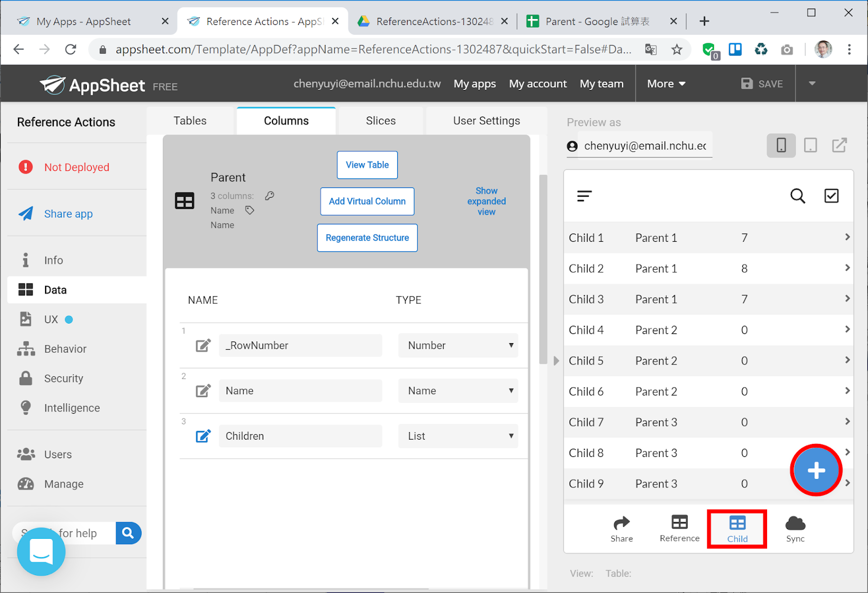Expand the More menu in header
Viewport: 868px width, 593px height.
pyautogui.click(x=666, y=83)
